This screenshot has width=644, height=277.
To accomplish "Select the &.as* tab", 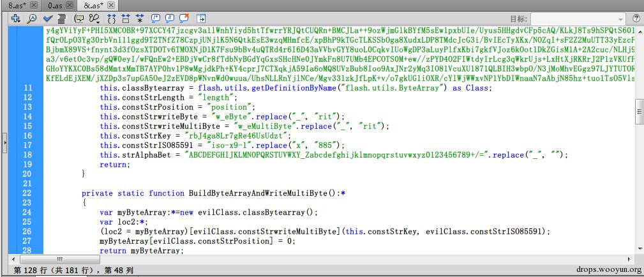I will click(93, 5).
